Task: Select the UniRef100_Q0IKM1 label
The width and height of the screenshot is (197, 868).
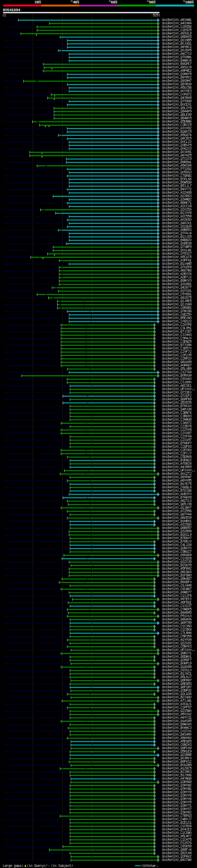Action: pyautogui.click(x=176, y=152)
